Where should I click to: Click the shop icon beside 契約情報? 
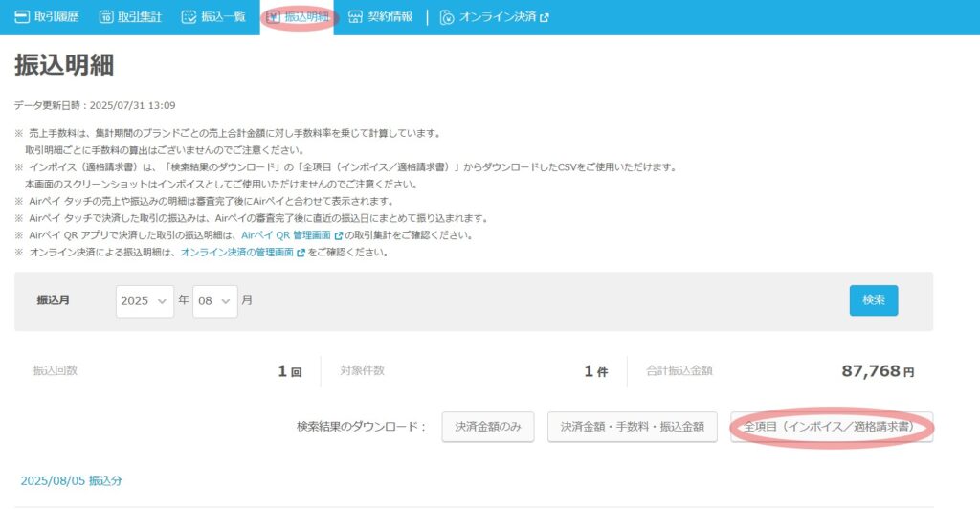355,17
